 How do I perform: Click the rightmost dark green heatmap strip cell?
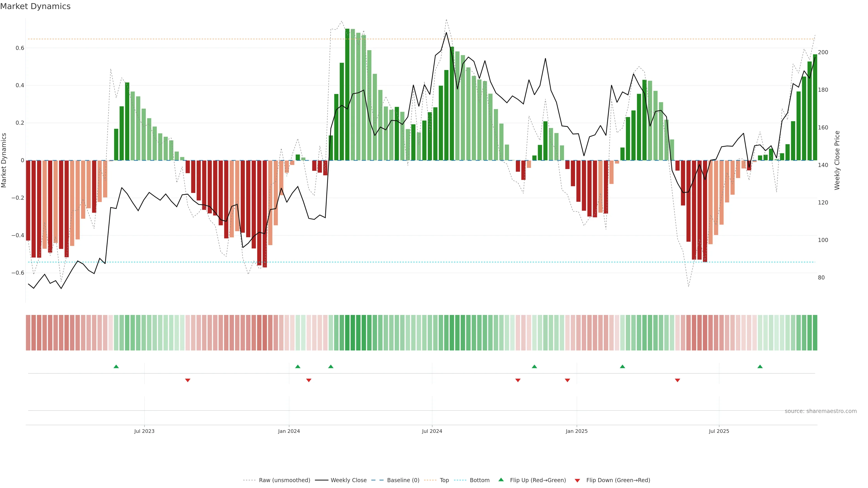815,332
